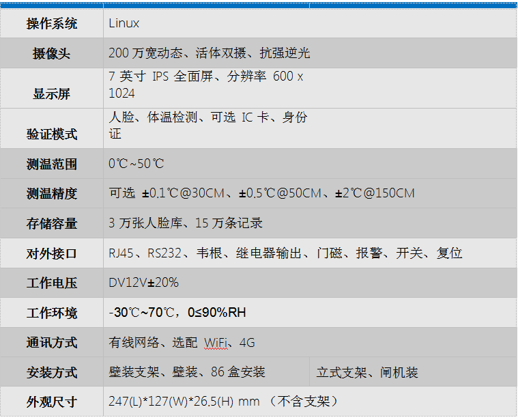Select the 存储容量 row header
The image size is (518, 420).
pos(52,223)
